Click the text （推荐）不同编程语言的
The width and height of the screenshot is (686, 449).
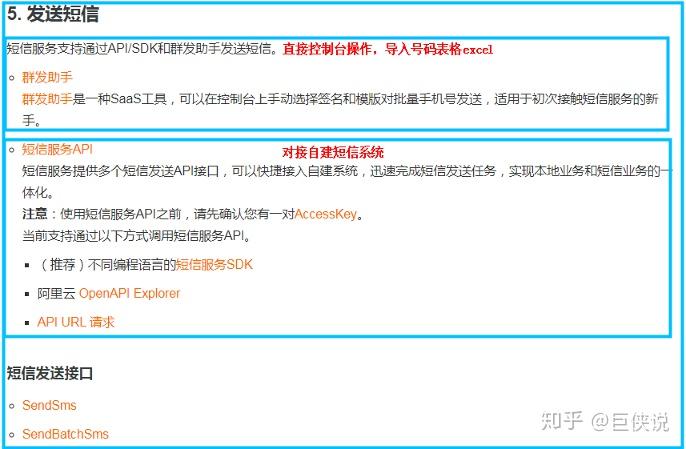(106, 264)
